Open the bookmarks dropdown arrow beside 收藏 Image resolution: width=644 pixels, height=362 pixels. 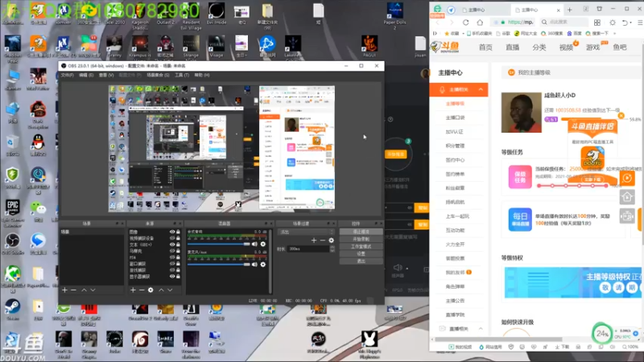[464, 33]
